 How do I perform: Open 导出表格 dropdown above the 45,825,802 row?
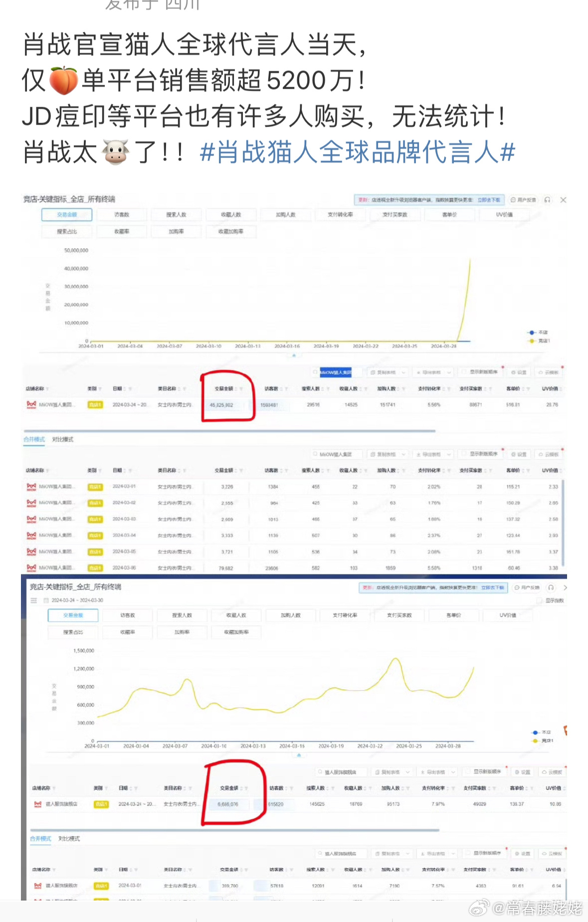433,372
